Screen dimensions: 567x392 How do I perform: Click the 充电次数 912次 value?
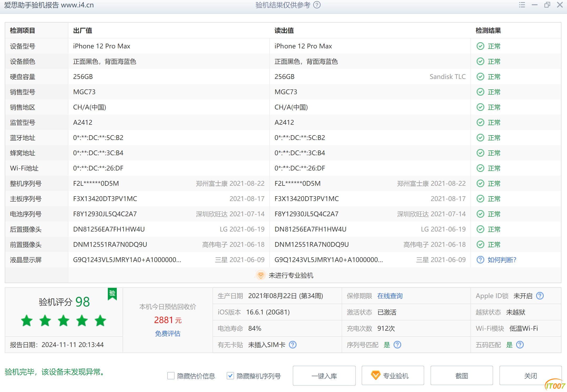386,329
